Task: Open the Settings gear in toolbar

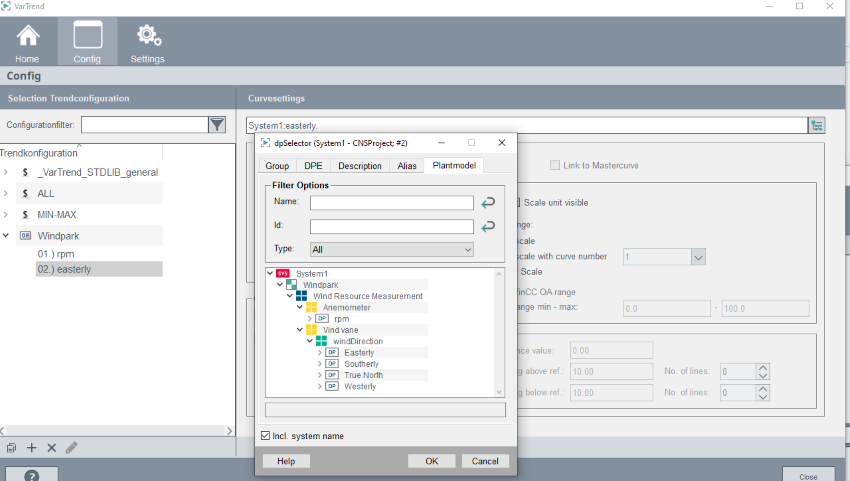Action: (148, 43)
